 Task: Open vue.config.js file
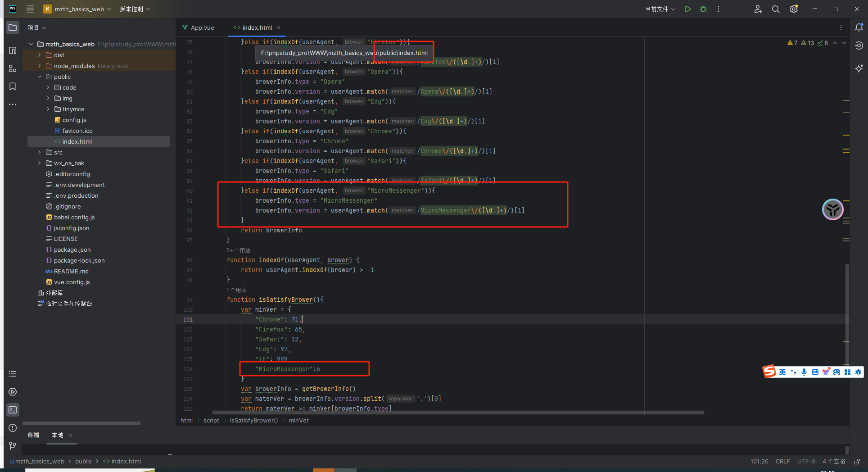click(x=68, y=282)
